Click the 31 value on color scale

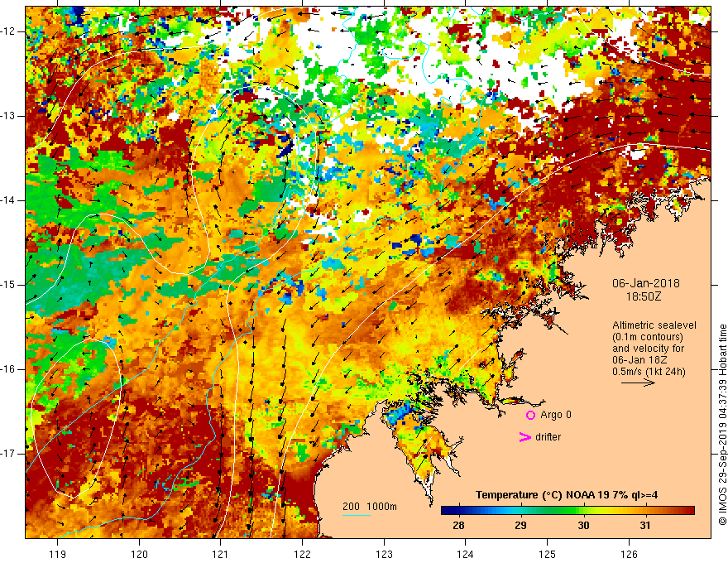coord(645,526)
